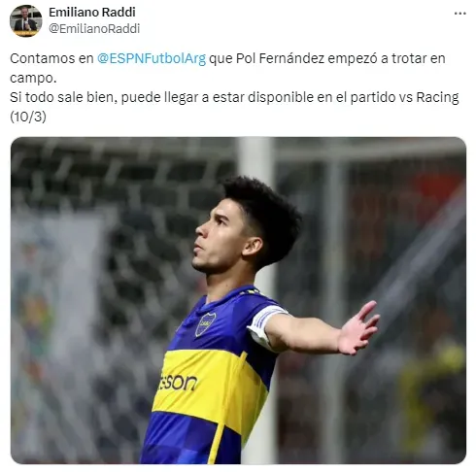The width and height of the screenshot is (476, 472).
Task: Click the white captain armband
Action: (266, 327)
